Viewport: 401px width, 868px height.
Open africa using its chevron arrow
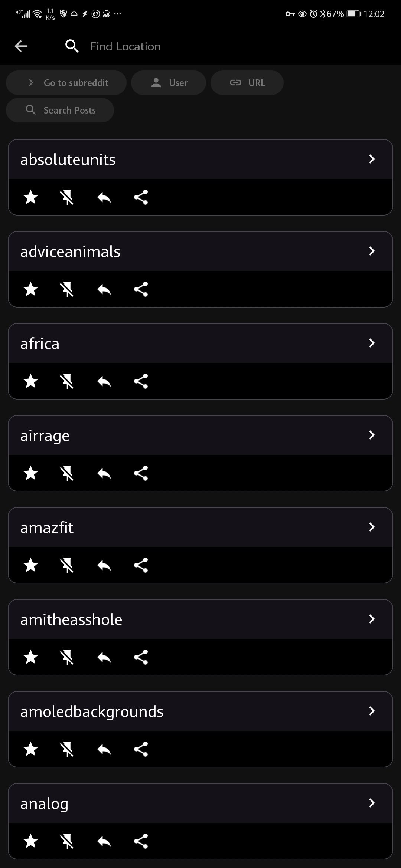372,343
